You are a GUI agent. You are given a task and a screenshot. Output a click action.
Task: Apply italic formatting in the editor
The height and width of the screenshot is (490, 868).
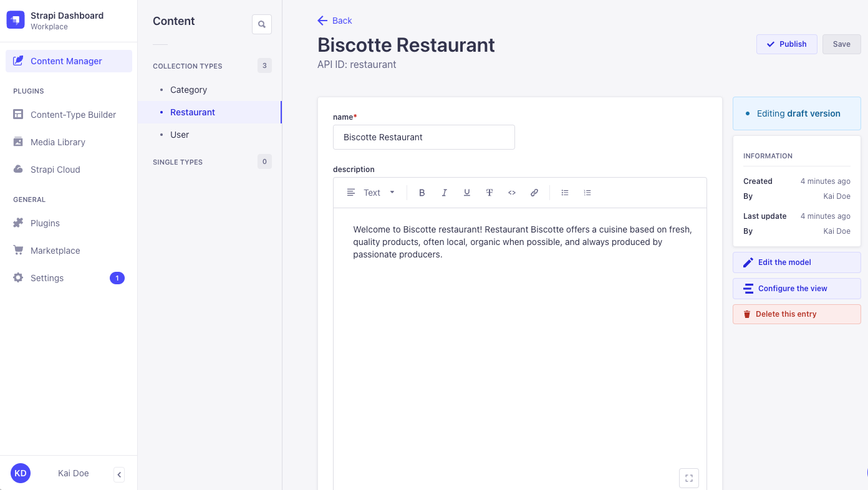[x=445, y=193]
